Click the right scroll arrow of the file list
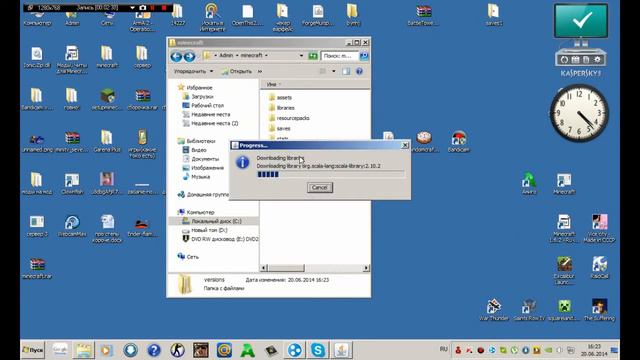Image resolution: width=640 pixels, height=360 pixels. [366, 268]
